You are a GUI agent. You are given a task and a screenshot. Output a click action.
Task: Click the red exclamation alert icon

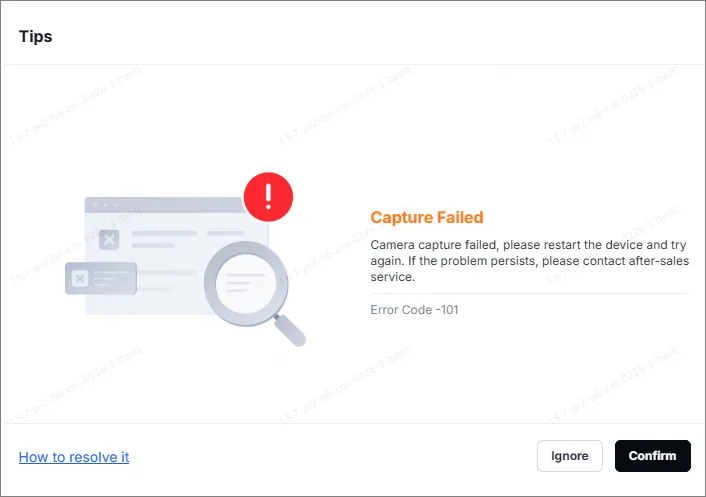[x=268, y=197]
